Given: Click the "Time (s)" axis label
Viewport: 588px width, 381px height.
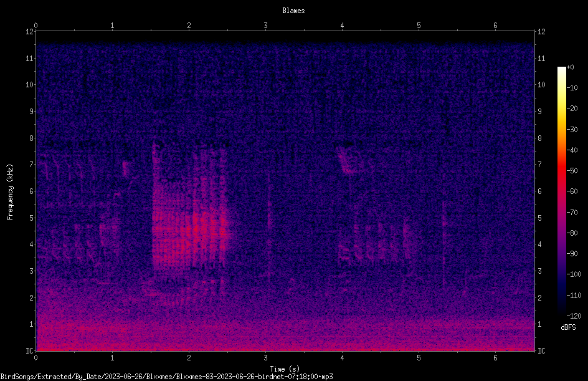Looking at the screenshot, I should point(285,369).
